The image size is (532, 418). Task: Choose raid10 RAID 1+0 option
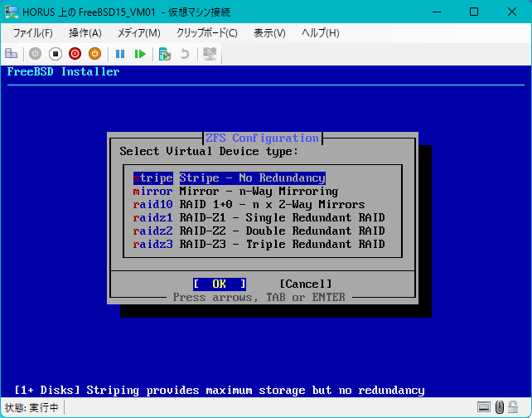tap(249, 204)
